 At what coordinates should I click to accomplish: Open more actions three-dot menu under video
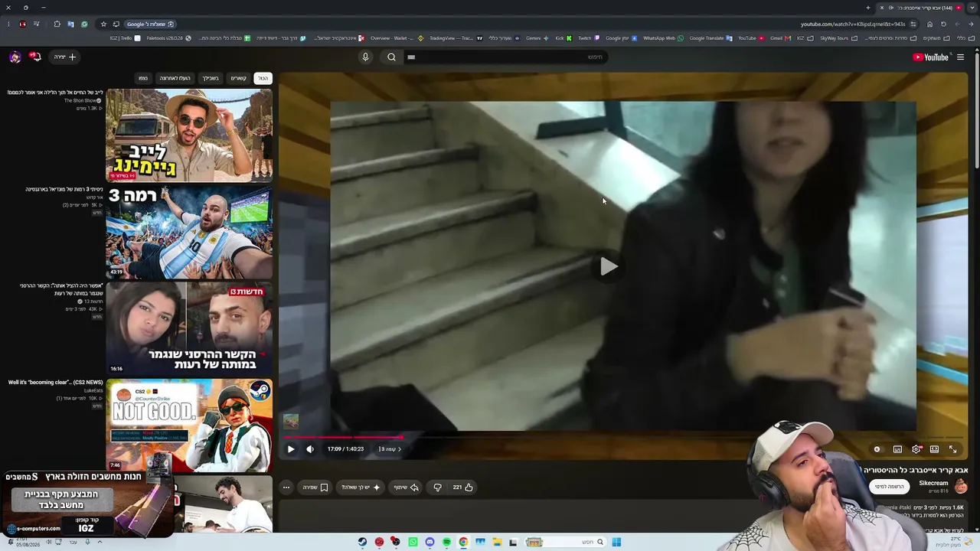[286, 487]
